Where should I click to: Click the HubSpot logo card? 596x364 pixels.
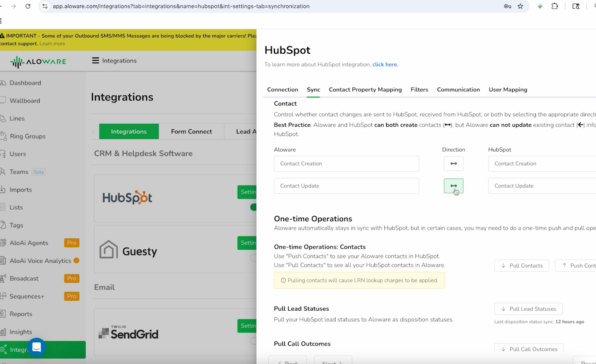pyautogui.click(x=127, y=197)
